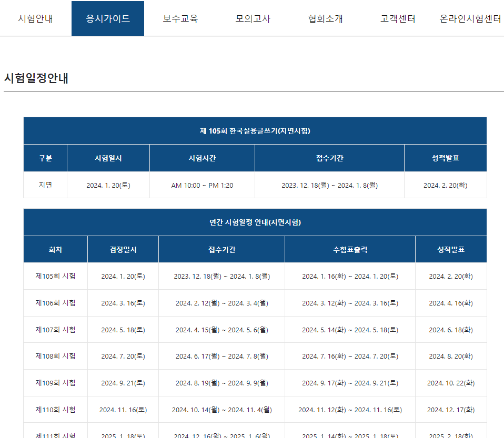Select the 성적발표 column header
Viewport: 504px width, 438px height.
[446, 158]
